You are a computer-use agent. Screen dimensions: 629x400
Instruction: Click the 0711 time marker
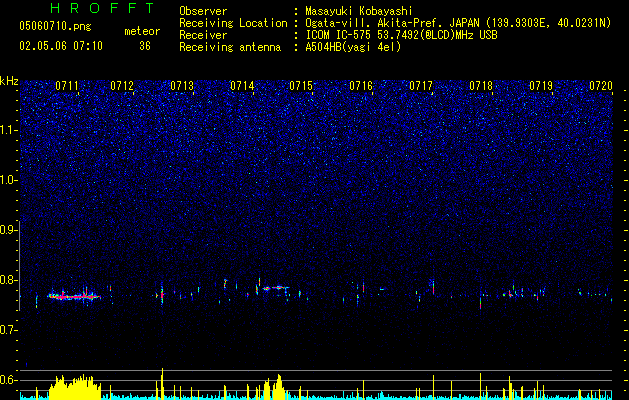click(x=67, y=86)
